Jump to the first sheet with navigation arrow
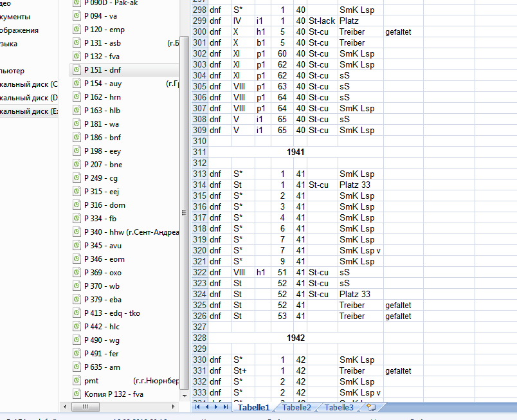The width and height of the screenshot is (517, 420). [x=197, y=407]
